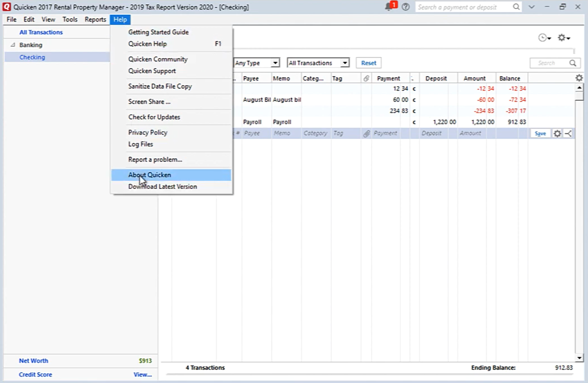Open the title bar chevron dropdown

pyautogui.click(x=531, y=7)
